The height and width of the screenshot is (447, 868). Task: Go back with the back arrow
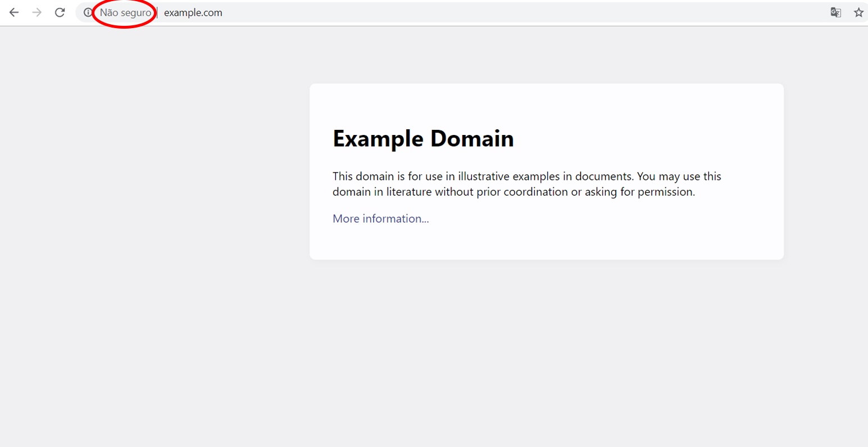point(14,12)
